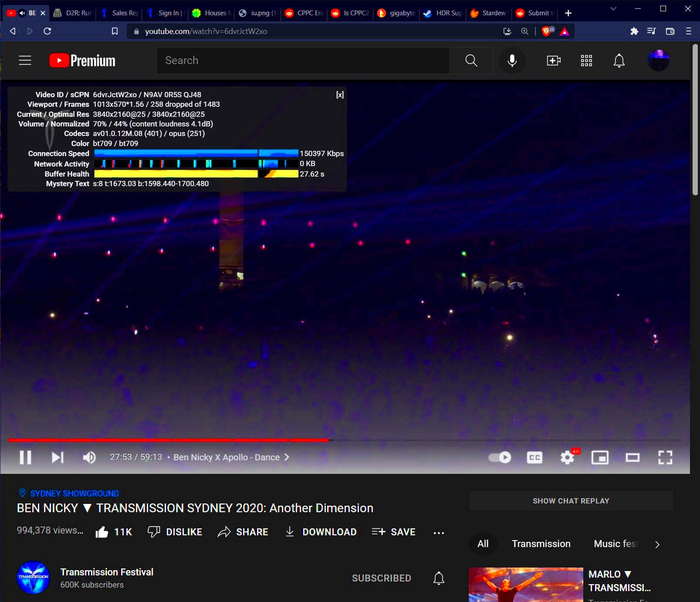
Task: Open the Brave wallet icon
Action: point(670,31)
